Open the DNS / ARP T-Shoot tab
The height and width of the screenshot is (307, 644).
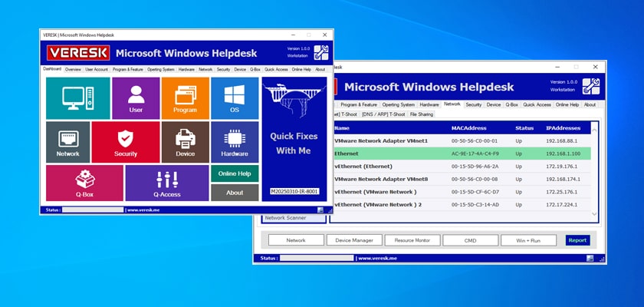click(383, 114)
